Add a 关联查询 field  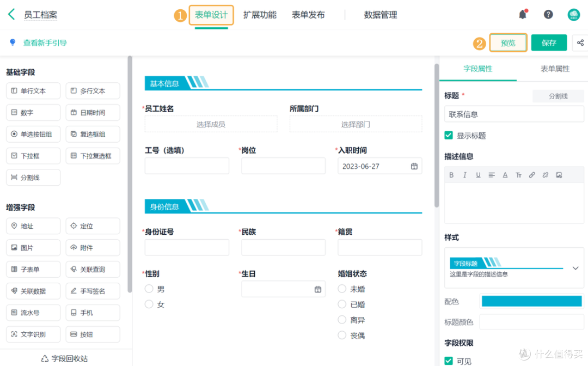tap(93, 269)
